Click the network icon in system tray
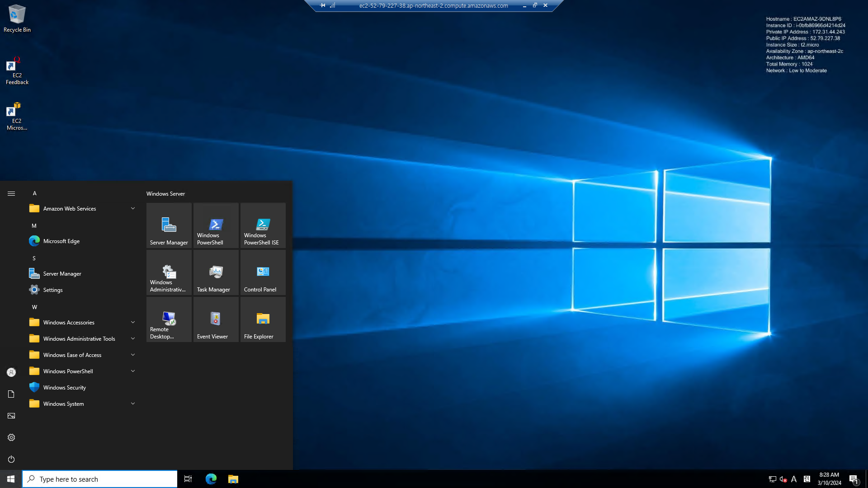This screenshot has width=868, height=488. click(x=773, y=479)
